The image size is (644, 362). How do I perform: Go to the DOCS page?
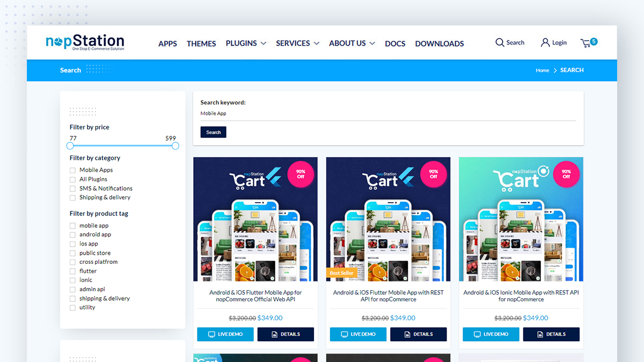395,43
